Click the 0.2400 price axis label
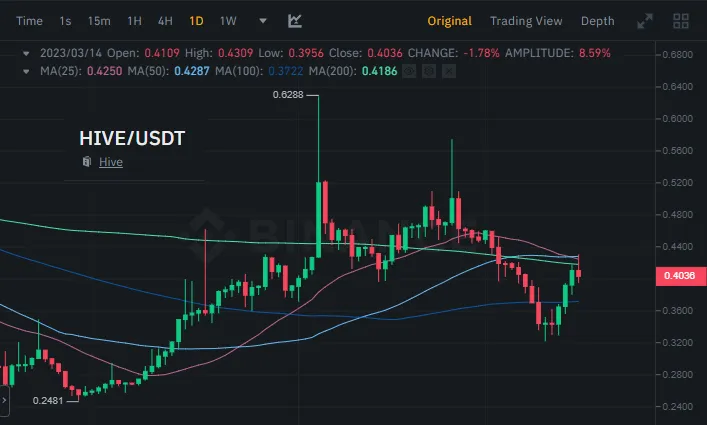 pyautogui.click(x=678, y=407)
